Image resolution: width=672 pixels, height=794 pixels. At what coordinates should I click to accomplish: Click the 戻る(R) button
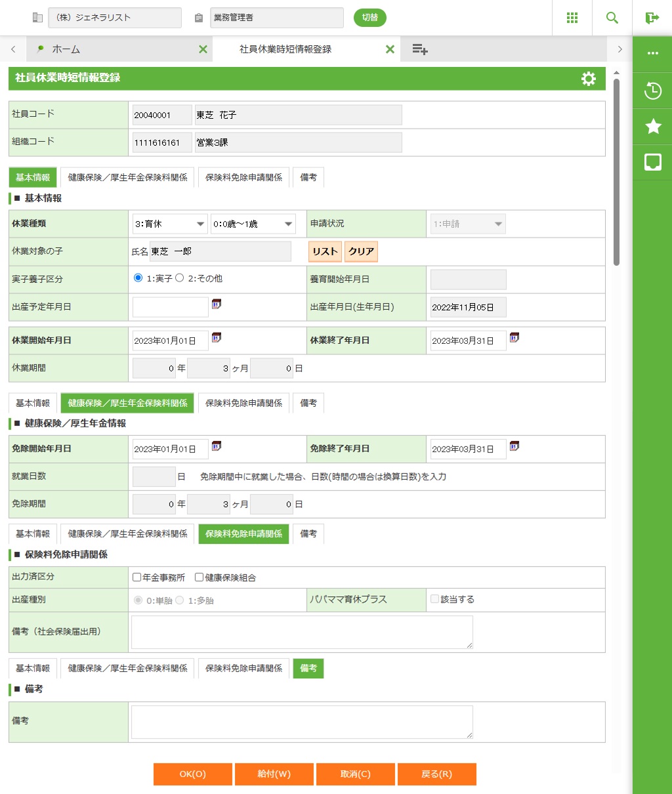(x=437, y=774)
